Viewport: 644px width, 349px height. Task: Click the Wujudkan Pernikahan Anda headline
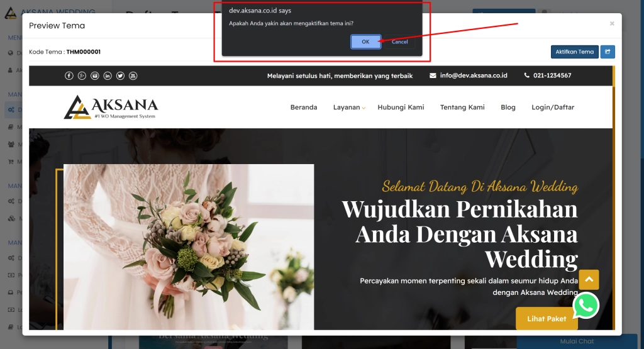click(460, 234)
